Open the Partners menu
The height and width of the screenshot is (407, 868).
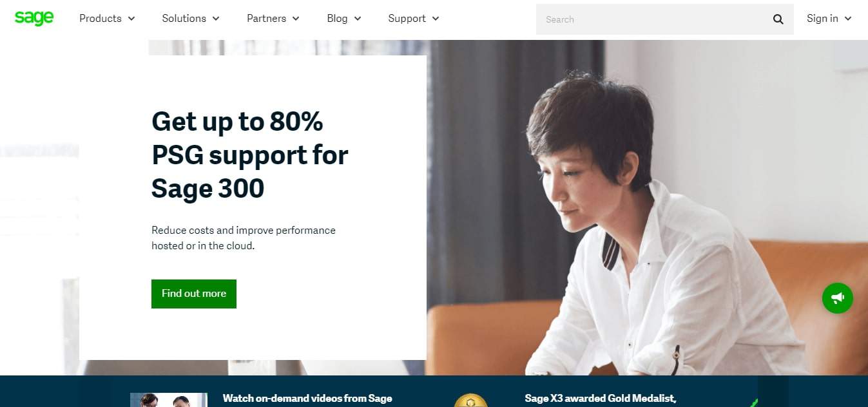(x=273, y=19)
